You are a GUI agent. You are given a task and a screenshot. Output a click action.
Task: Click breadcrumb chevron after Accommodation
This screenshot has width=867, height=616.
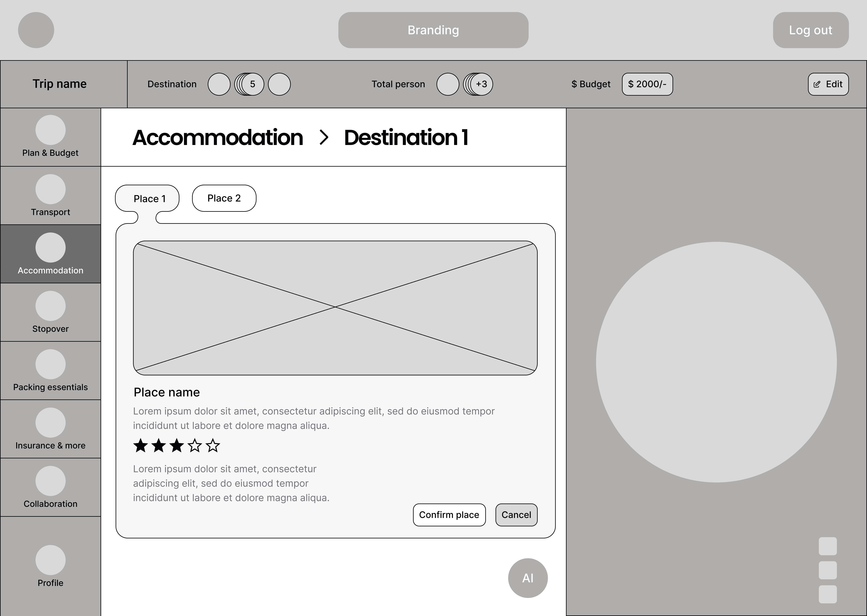(x=324, y=137)
